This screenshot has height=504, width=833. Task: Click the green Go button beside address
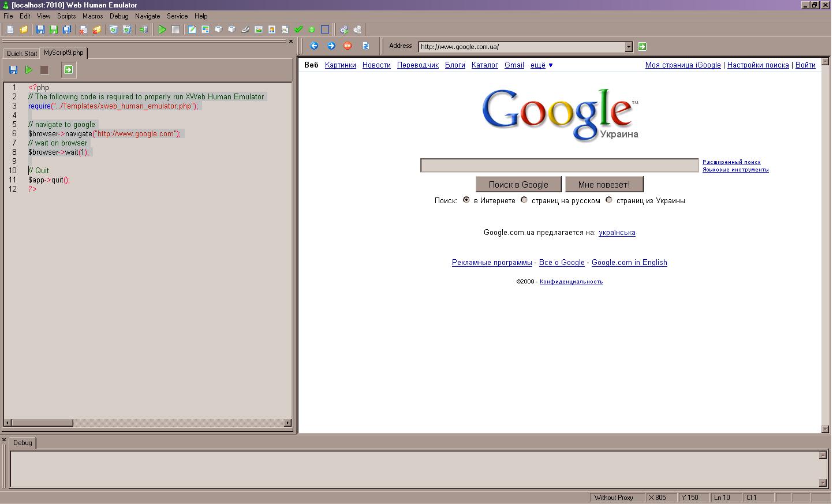[x=642, y=47]
